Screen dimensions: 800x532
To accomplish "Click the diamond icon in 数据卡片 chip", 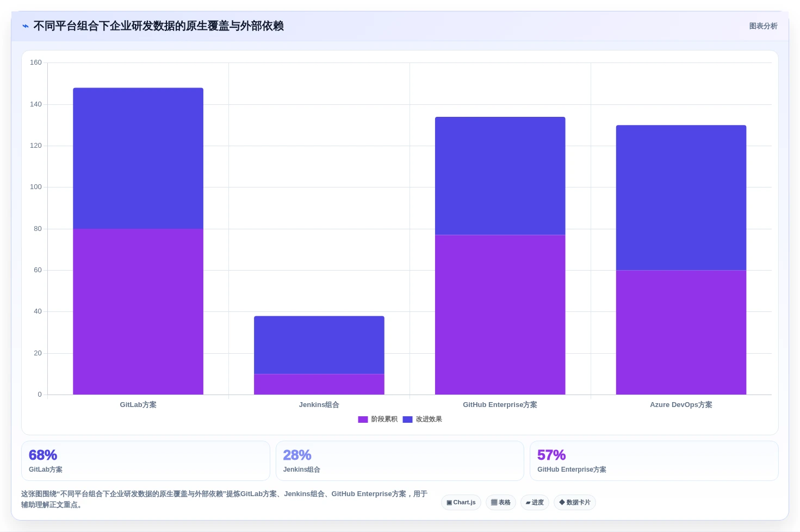I will pyautogui.click(x=562, y=502).
